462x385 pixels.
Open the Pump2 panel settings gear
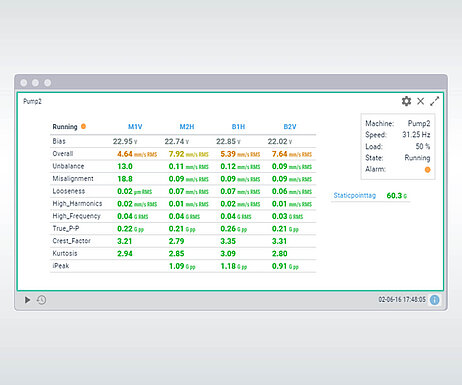click(406, 101)
